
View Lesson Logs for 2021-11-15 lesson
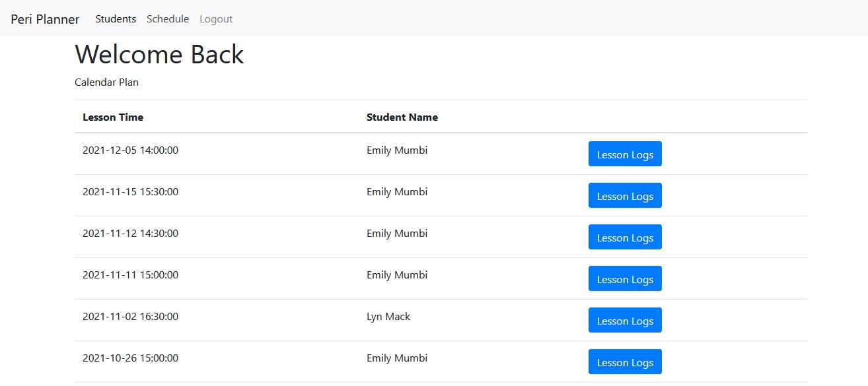(625, 196)
